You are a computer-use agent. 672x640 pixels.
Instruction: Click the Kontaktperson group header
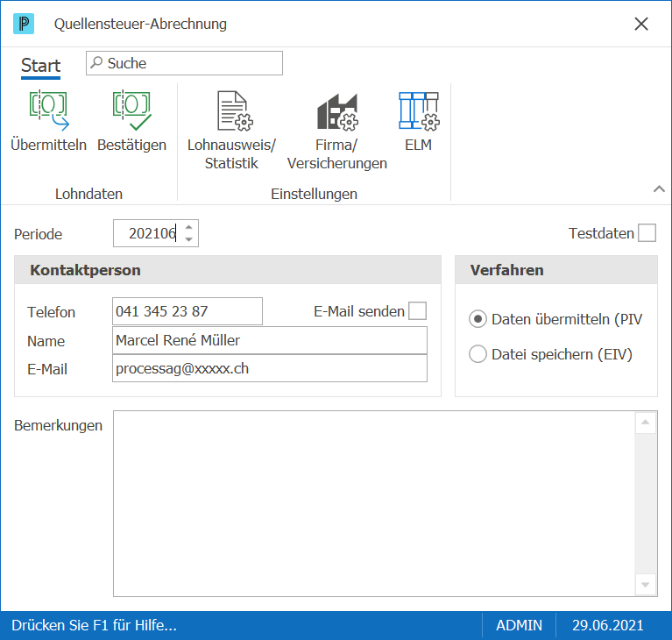pyautogui.click(x=228, y=270)
